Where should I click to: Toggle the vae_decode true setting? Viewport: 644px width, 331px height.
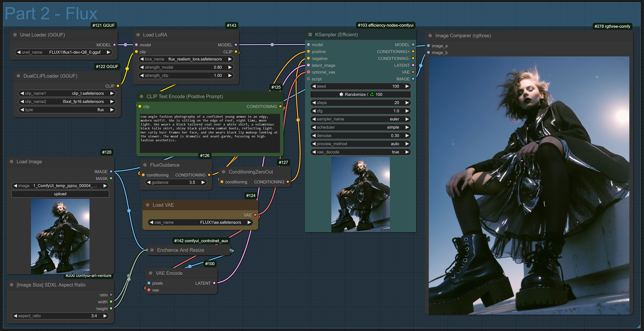[x=360, y=152]
